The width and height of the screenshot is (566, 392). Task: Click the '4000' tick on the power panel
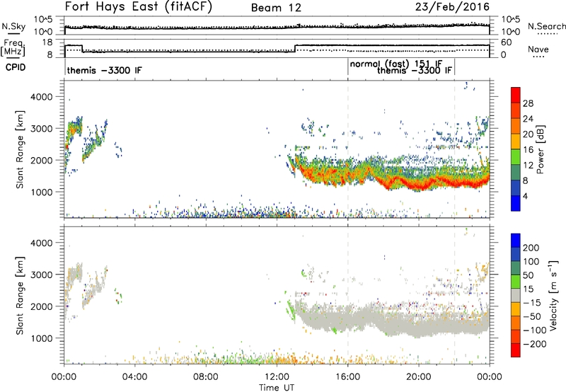coord(42,97)
